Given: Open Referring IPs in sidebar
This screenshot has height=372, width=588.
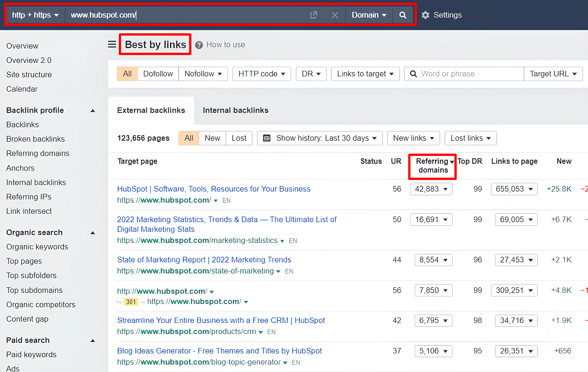Looking at the screenshot, I should coord(29,197).
